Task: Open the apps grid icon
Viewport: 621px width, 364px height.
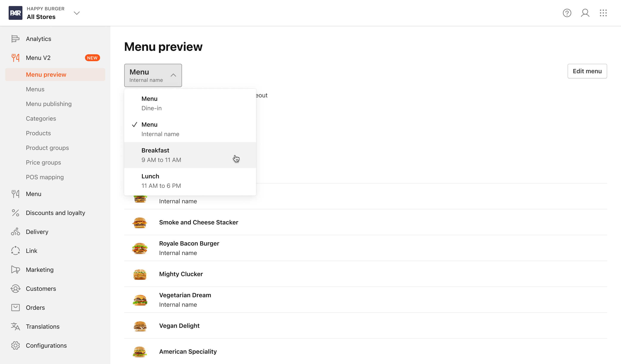Action: point(603,13)
